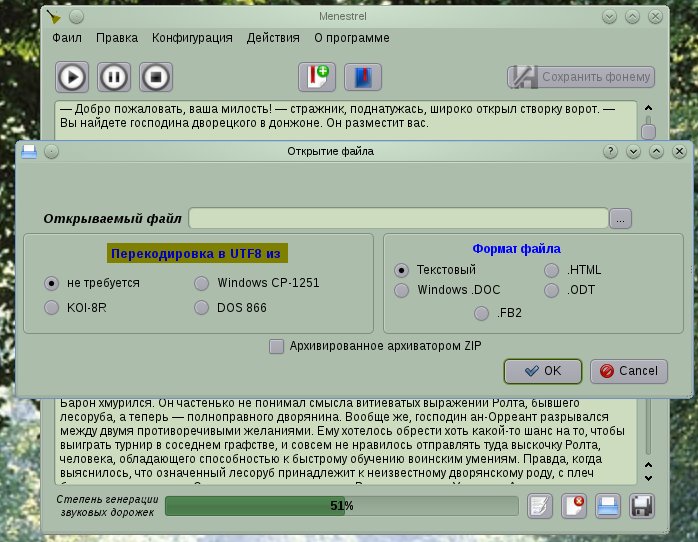Screen dimensions: 698x542
Task: Open the Конфигурация menu
Action: 192,38
